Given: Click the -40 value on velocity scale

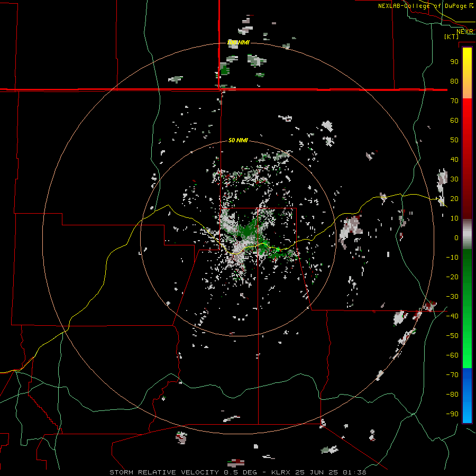Looking at the screenshot, I should point(452,316).
